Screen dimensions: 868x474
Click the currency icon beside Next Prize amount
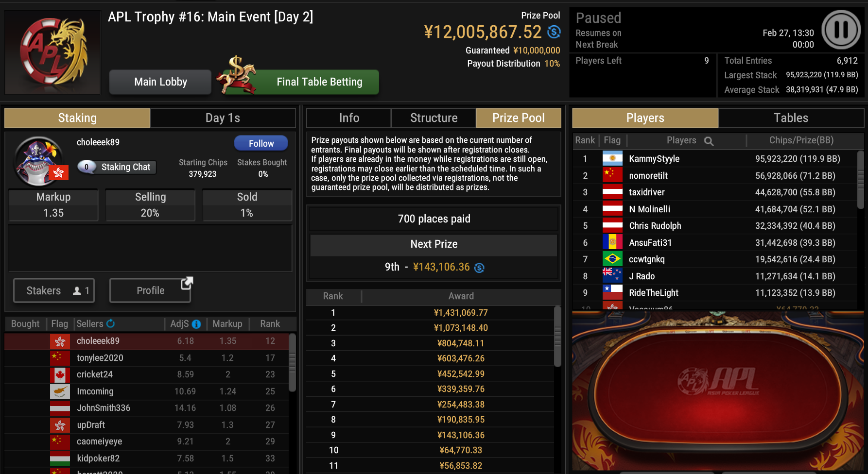479,268
